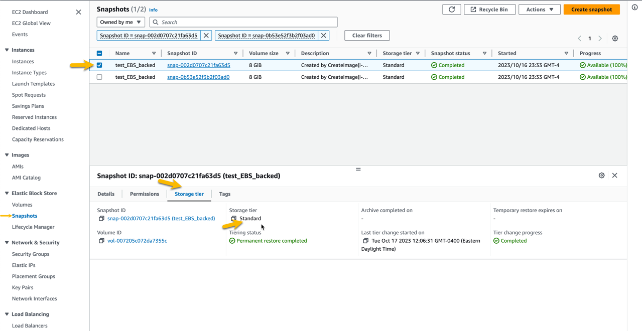Open the Storage tier column sort menu
The height and width of the screenshot is (331, 644).
point(417,53)
